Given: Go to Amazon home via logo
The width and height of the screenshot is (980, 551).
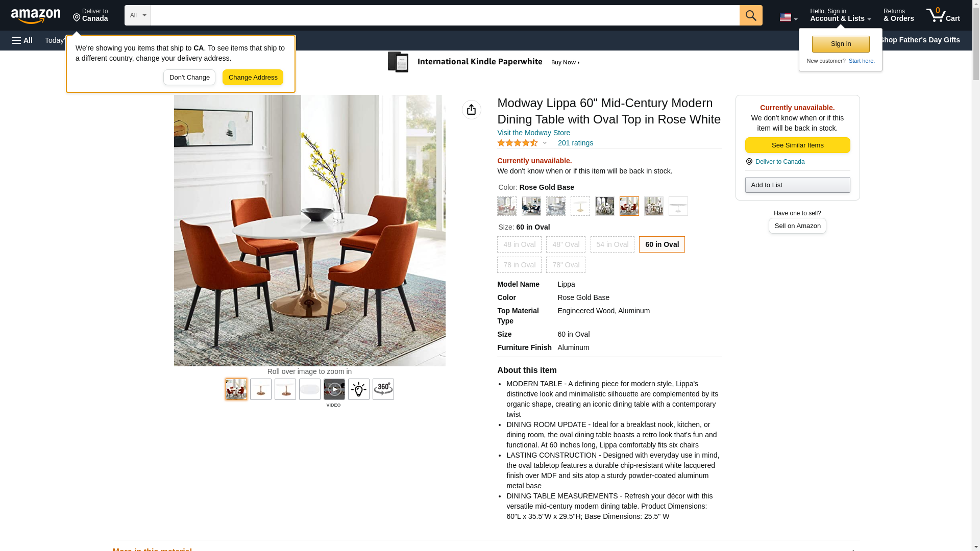Looking at the screenshot, I should coord(36,16).
